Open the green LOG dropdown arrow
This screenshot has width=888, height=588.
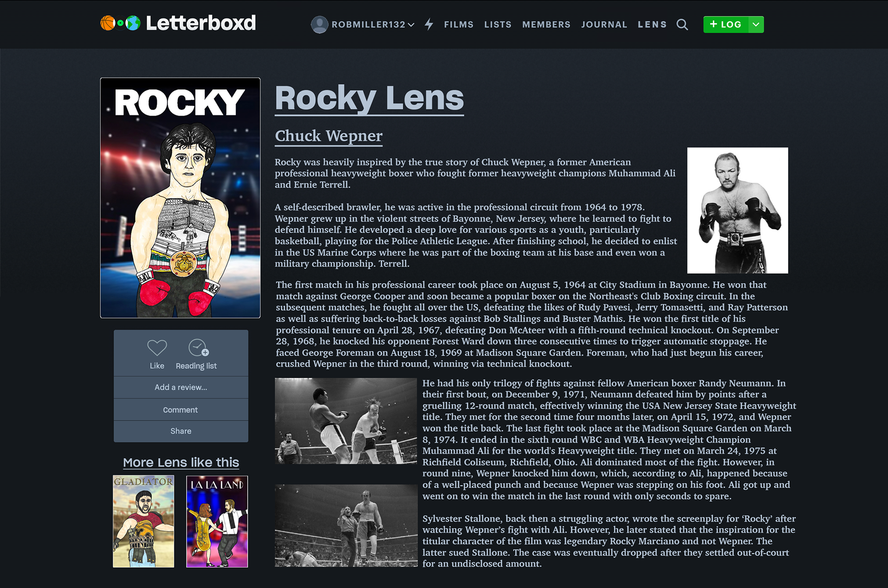pyautogui.click(x=756, y=24)
